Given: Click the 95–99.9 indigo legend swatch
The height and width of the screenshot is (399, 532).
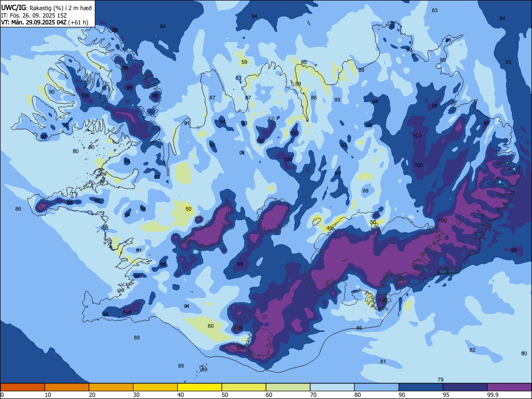Looking at the screenshot, I should [x=465, y=387].
